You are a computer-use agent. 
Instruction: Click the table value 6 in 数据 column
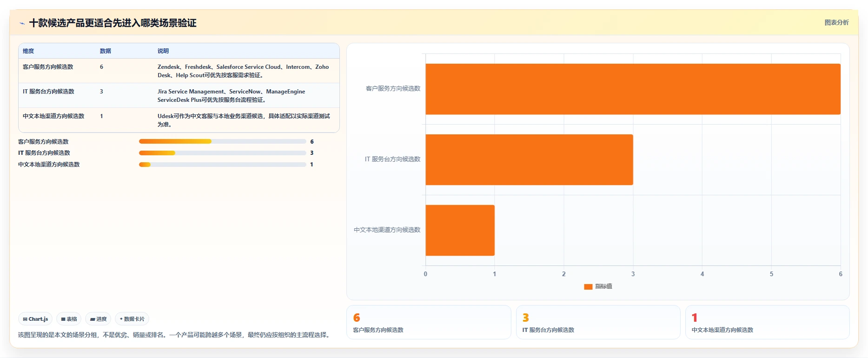coord(101,67)
